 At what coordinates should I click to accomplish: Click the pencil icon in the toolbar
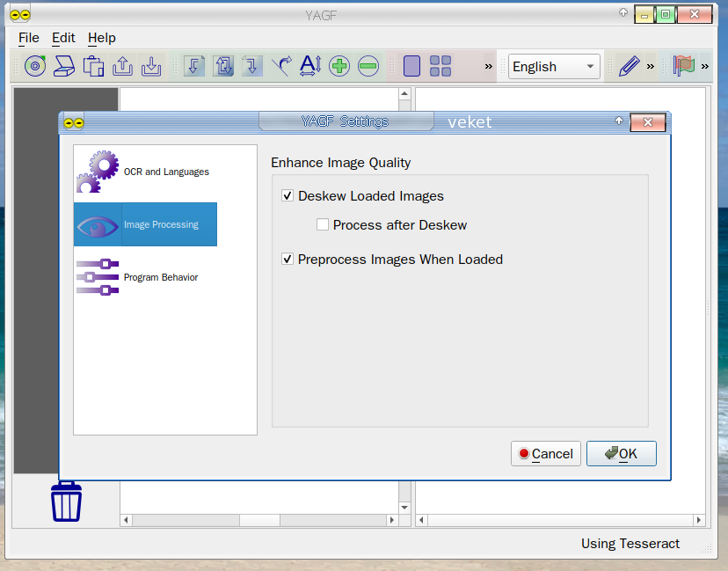(628, 66)
